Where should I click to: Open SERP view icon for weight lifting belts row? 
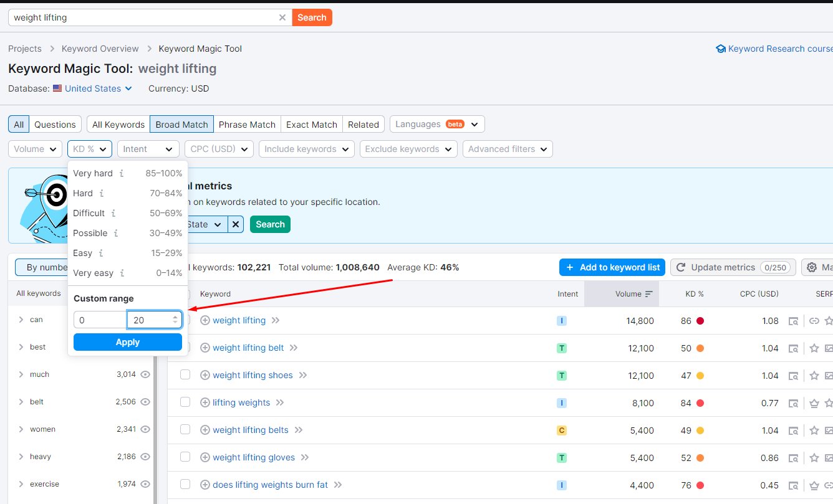tap(793, 430)
